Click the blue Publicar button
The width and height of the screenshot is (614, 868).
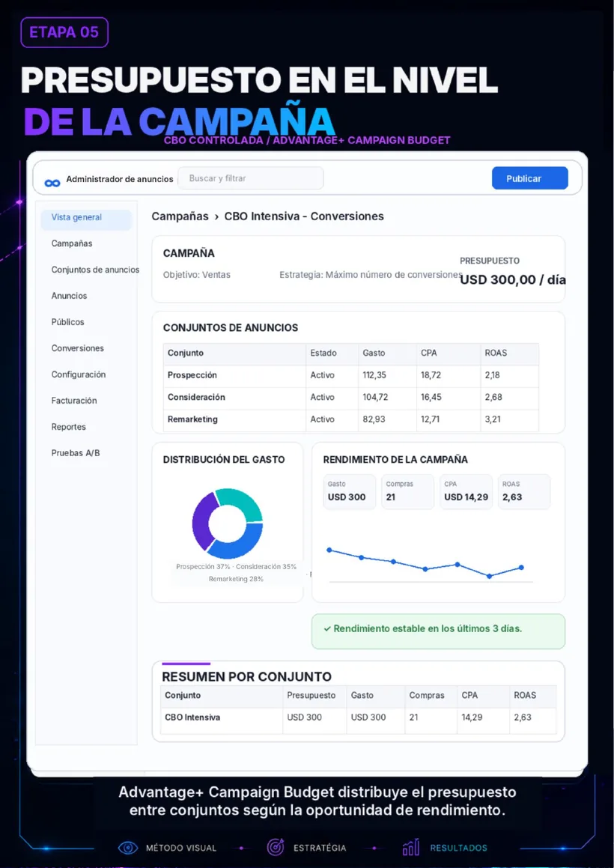tap(530, 178)
